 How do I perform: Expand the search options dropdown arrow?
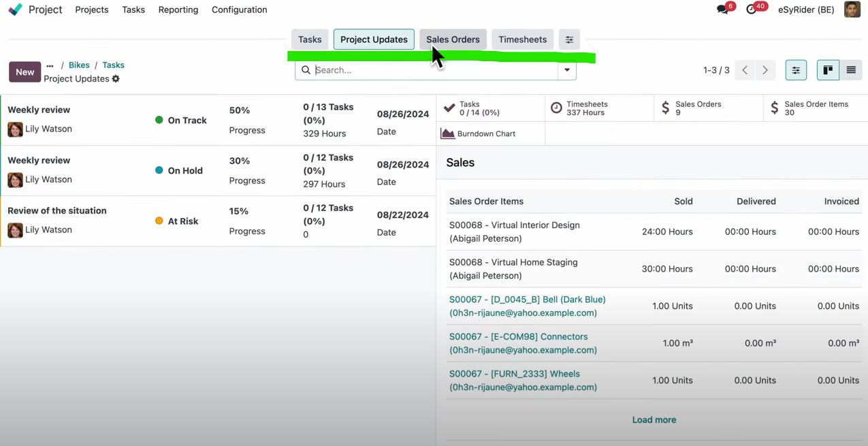pos(566,69)
